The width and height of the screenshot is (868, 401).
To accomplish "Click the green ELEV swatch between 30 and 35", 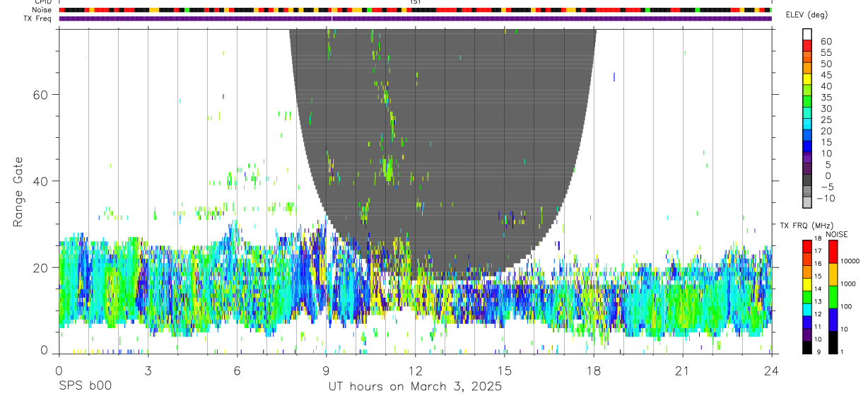I will click(807, 103).
